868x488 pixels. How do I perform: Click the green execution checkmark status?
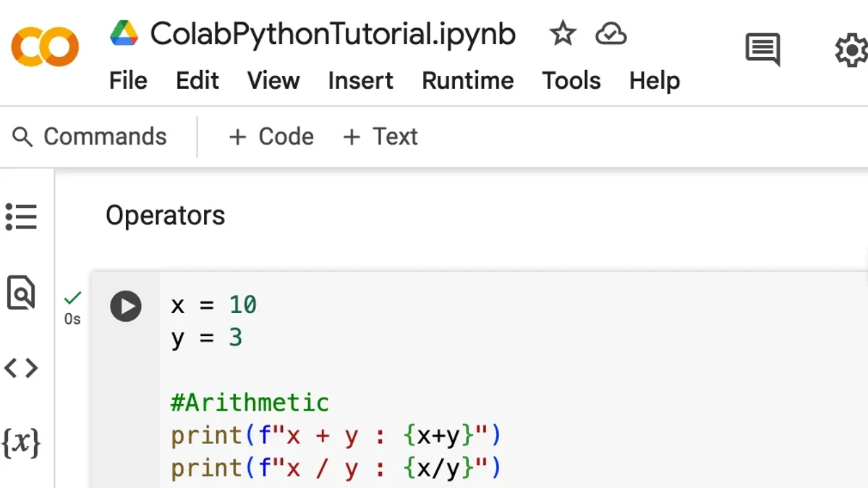coord(72,297)
